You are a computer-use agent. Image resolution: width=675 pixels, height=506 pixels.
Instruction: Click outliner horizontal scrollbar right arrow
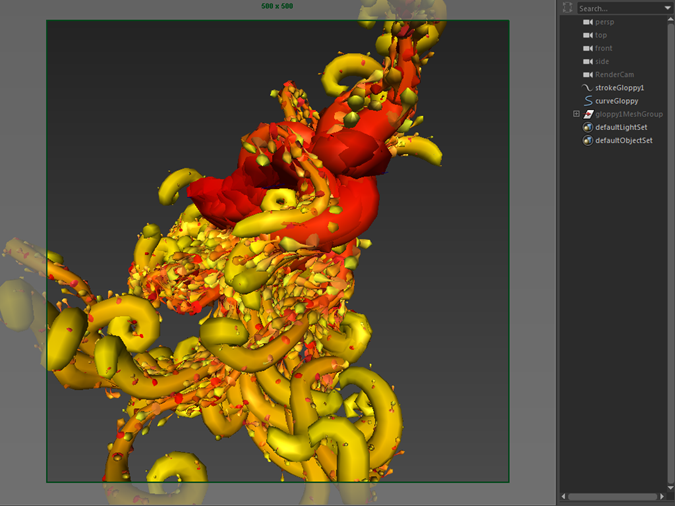click(x=662, y=497)
